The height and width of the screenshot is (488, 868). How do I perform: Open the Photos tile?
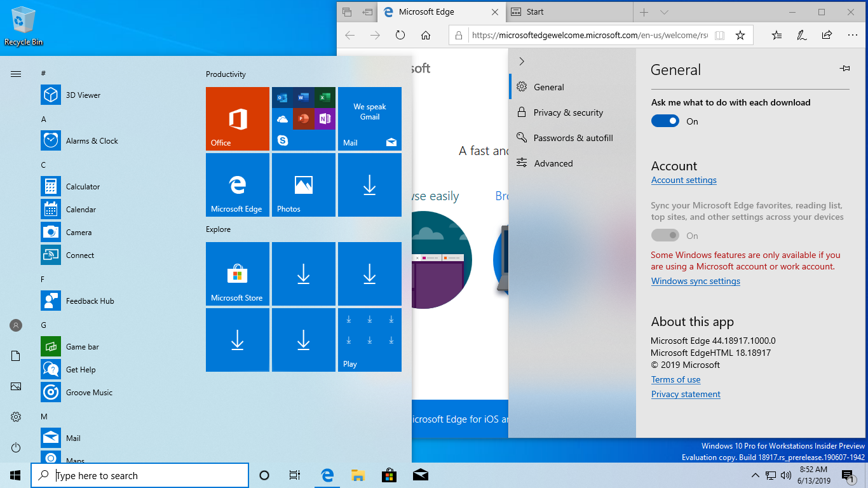pos(304,185)
